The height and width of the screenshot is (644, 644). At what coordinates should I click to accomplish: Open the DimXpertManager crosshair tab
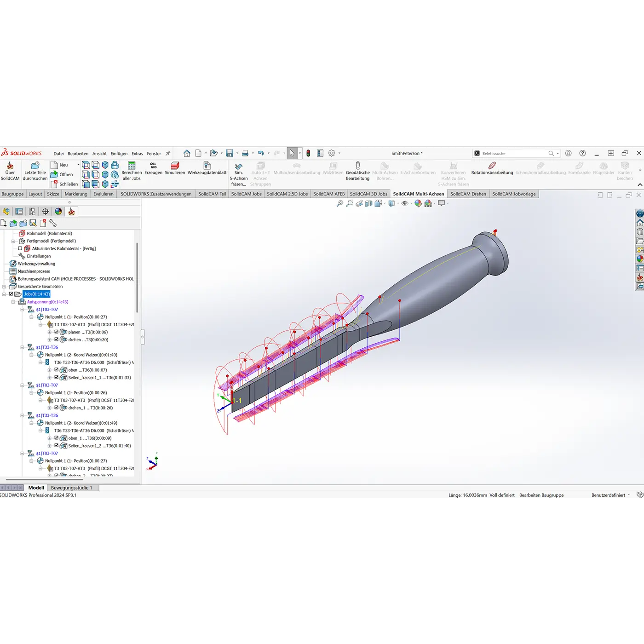pyautogui.click(x=45, y=212)
